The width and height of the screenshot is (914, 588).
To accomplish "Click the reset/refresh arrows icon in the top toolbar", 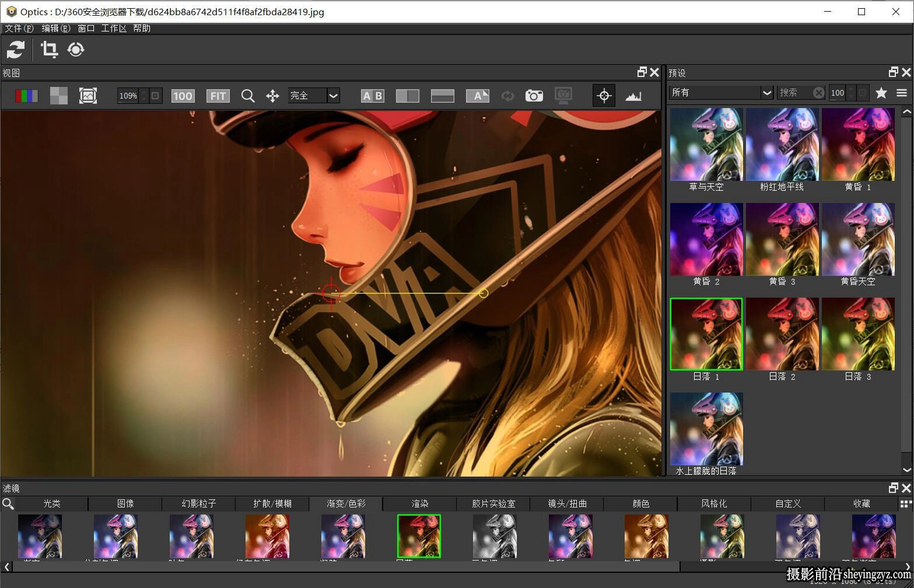I will pos(16,50).
